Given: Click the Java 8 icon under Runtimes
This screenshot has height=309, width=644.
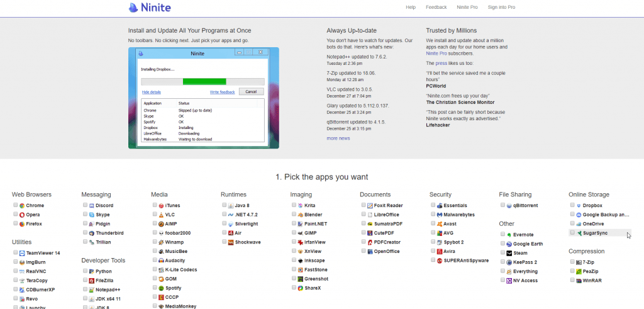Looking at the screenshot, I should (231, 205).
